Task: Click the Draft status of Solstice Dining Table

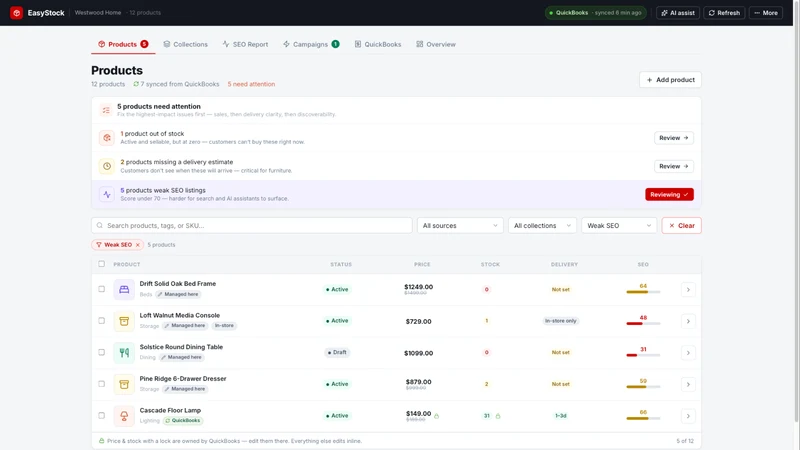Action: (337, 353)
